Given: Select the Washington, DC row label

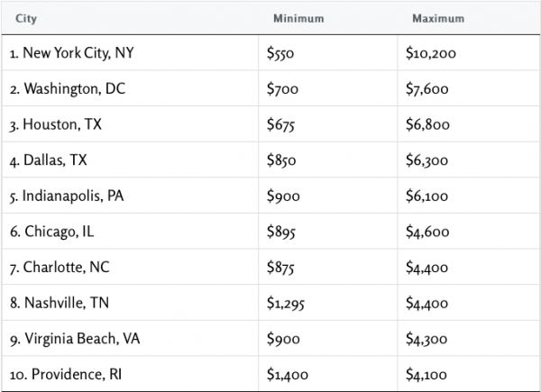Looking at the screenshot, I should pyautogui.click(x=68, y=89).
